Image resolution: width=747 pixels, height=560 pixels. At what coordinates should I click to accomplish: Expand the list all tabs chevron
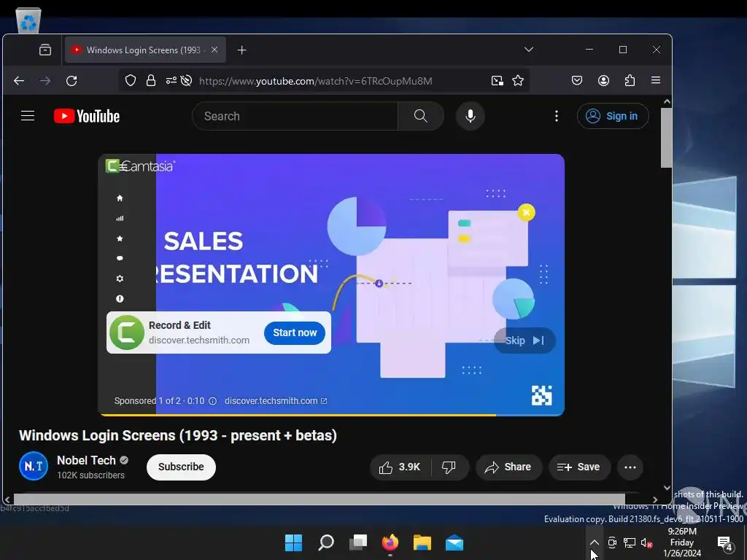(529, 50)
